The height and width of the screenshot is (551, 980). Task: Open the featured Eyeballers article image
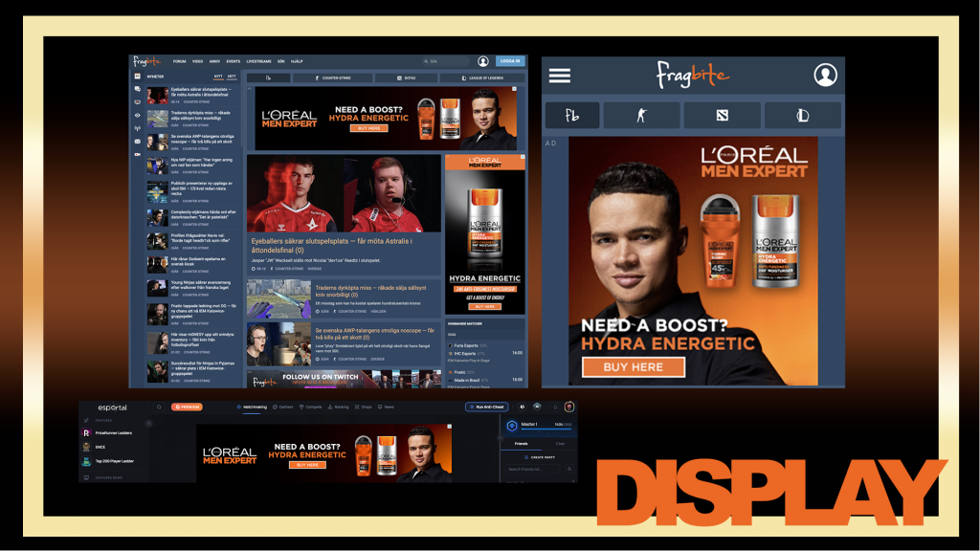pyautogui.click(x=344, y=193)
